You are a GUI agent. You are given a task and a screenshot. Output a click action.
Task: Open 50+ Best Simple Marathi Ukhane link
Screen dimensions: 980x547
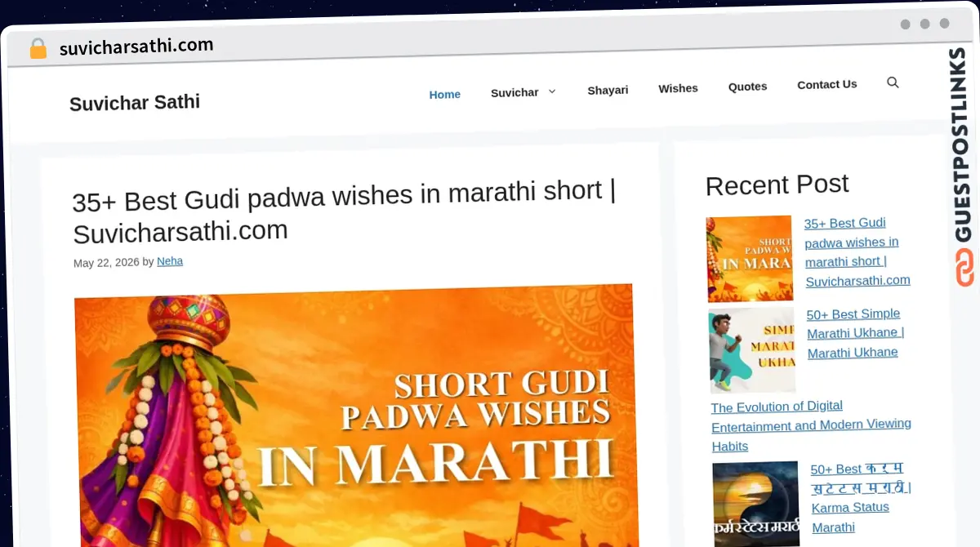854,333
